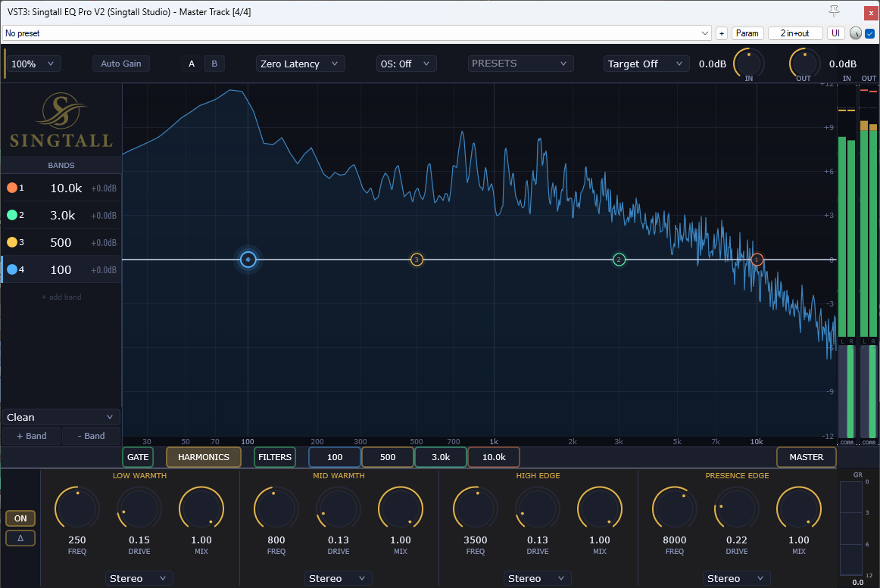880x588 pixels.
Task: Click the Presence Edge FREQ knob
Action: 675,509
